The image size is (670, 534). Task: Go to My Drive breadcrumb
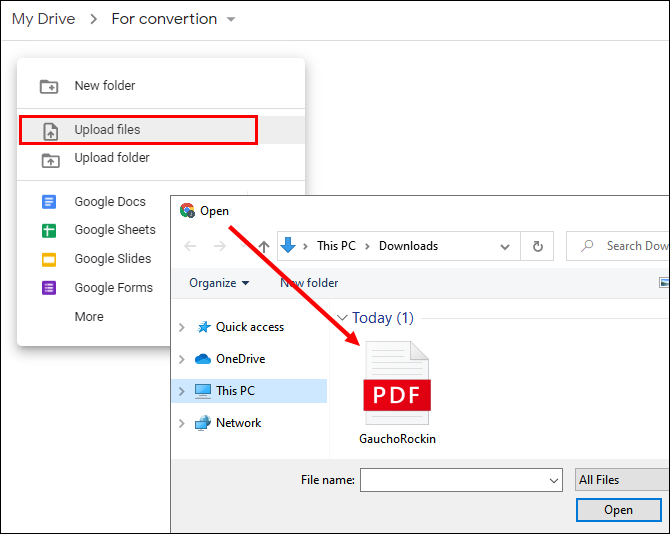click(x=44, y=19)
